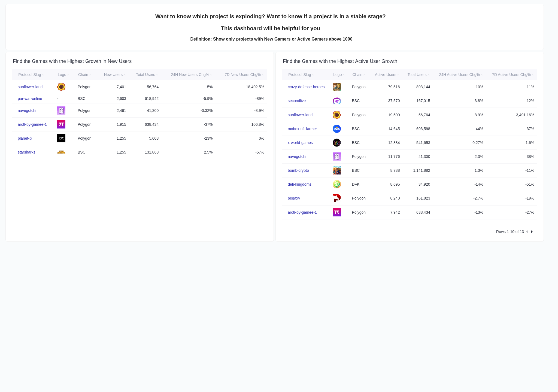Click the defi-kingdoms gem logo
This screenshot has height=392, width=558.
coord(336,184)
